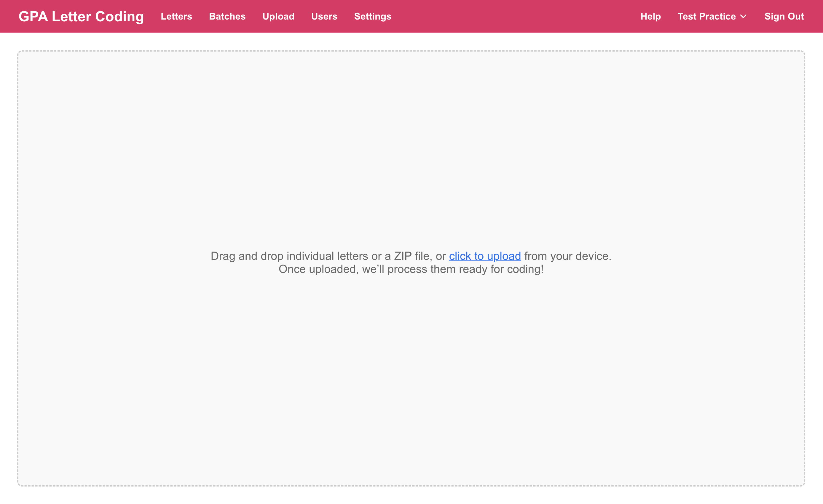
Task: Click Help in the top-right navbar
Action: click(x=650, y=16)
